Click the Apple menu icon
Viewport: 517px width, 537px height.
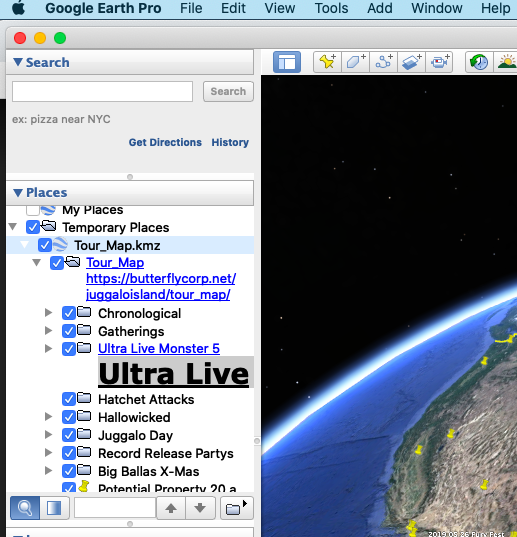[18, 8]
